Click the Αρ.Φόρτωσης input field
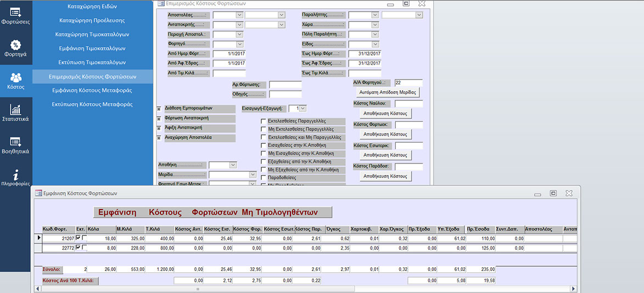The image size is (644, 293). pos(285,84)
